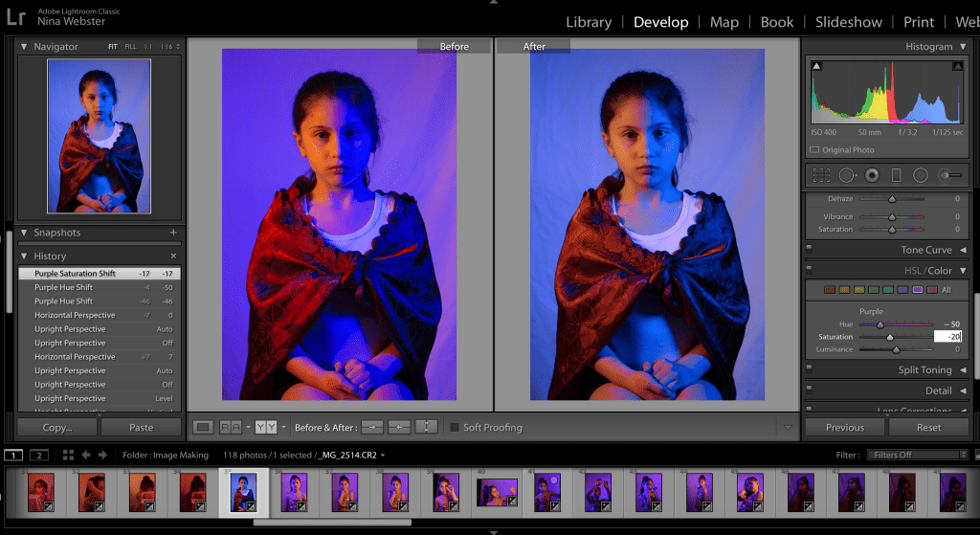
Task: Click the Reset button
Action: coord(928,427)
